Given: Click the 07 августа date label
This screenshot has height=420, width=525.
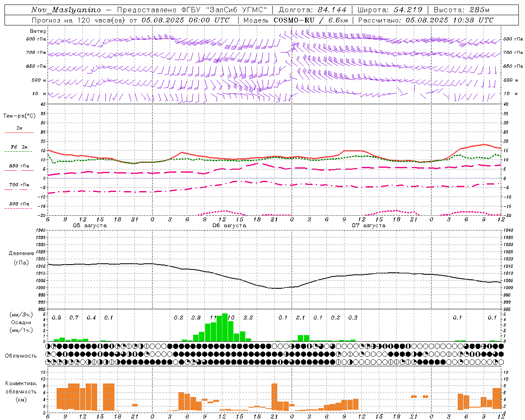Looking at the screenshot, I should tap(369, 226).
